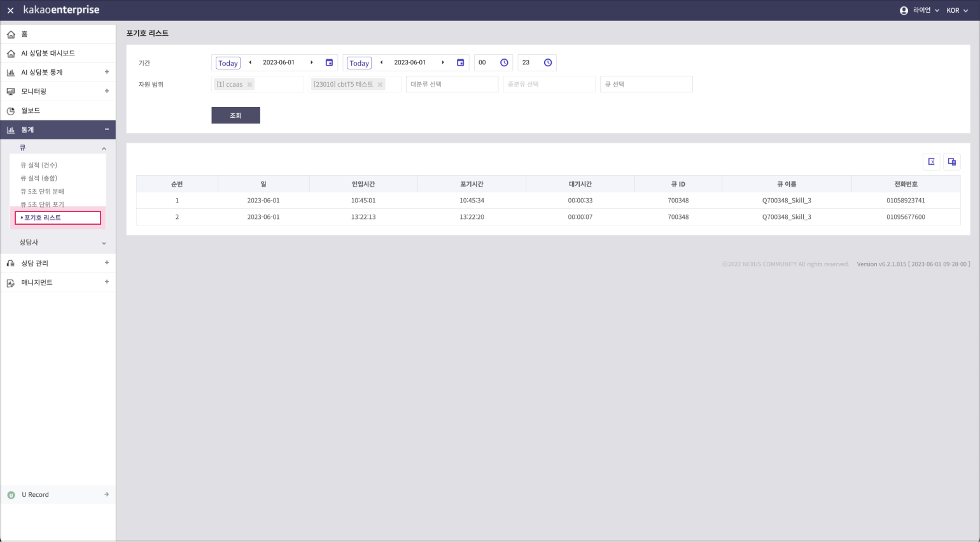This screenshot has width=980, height=542.
Task: Export table to Excel icon
Action: click(931, 162)
